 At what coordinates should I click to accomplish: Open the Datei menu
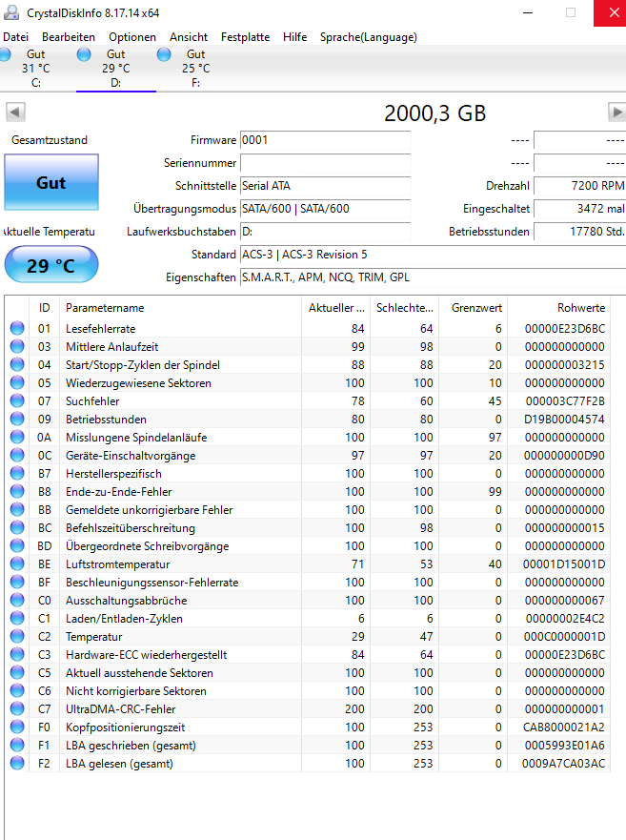coord(15,37)
